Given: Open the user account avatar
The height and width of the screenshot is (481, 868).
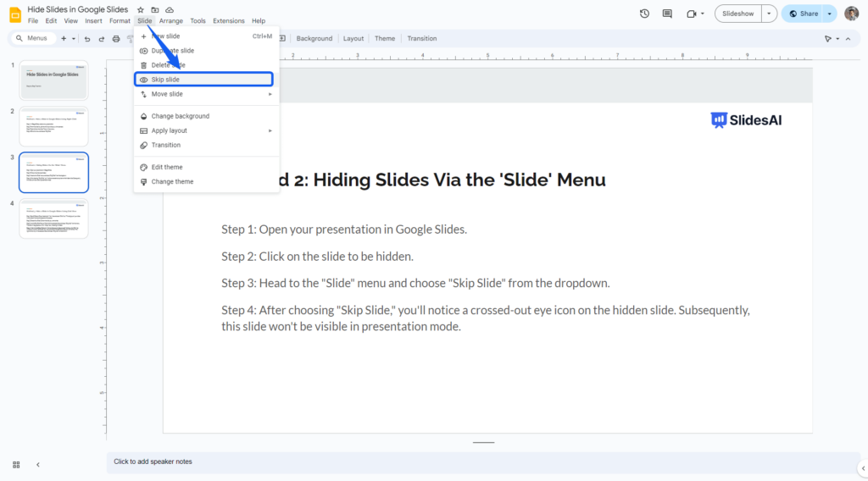Looking at the screenshot, I should pyautogui.click(x=851, y=14).
